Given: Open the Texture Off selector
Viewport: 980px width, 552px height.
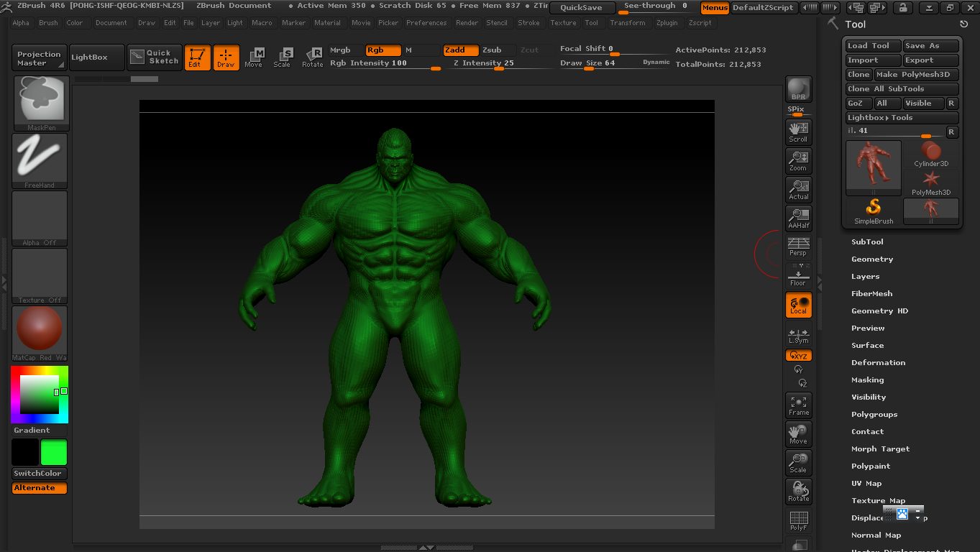Looking at the screenshot, I should pyautogui.click(x=40, y=276).
